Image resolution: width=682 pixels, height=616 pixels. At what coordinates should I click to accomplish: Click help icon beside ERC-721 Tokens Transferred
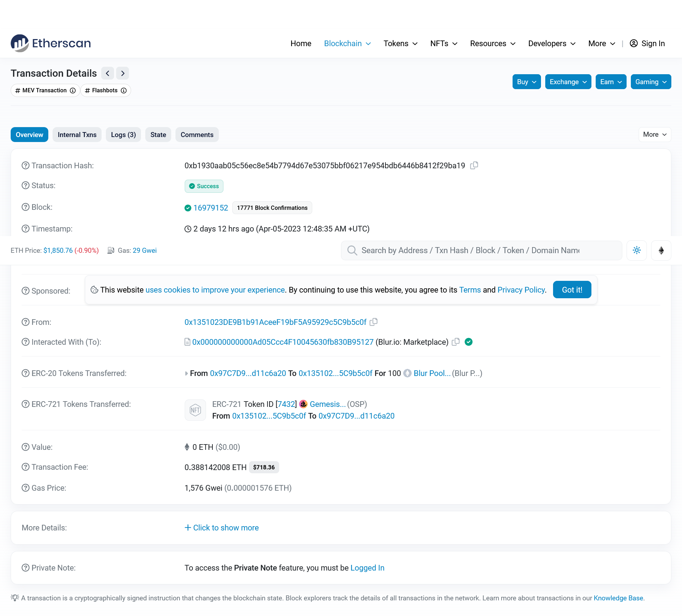click(26, 404)
